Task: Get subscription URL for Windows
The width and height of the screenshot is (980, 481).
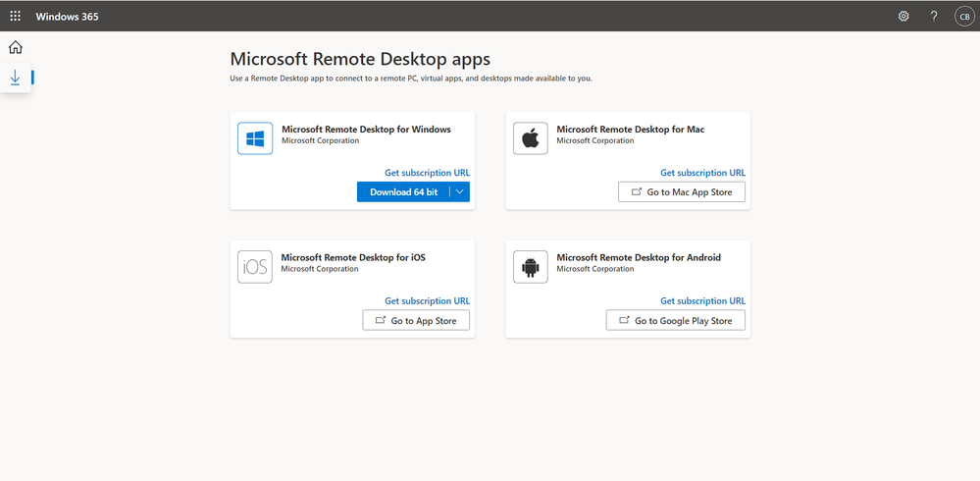Action: [x=427, y=173]
